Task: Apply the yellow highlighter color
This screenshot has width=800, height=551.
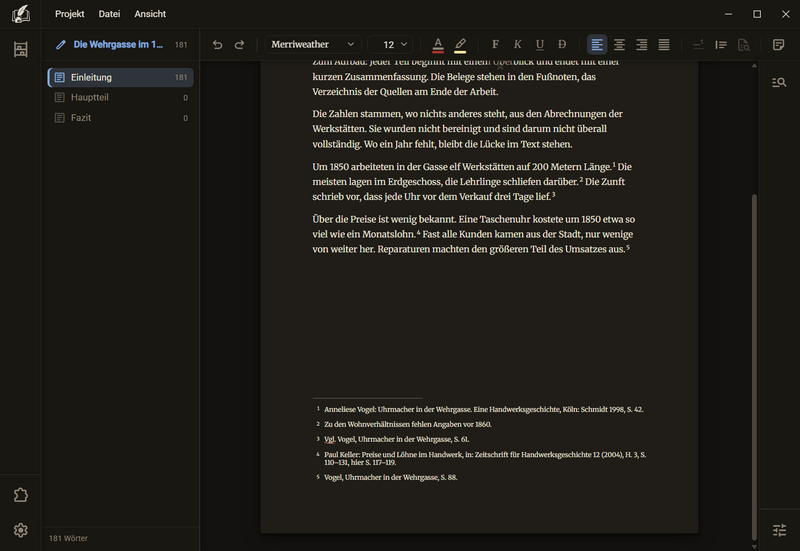Action: coord(460,45)
